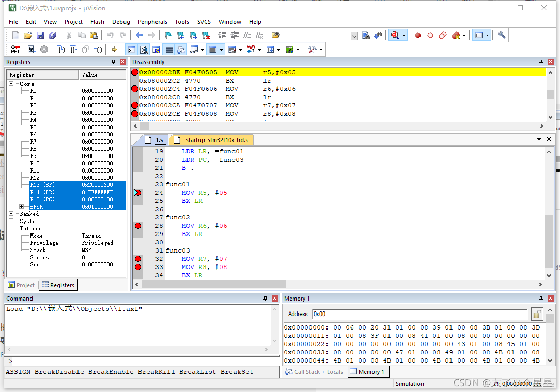Collapse the Internal register group

point(11,228)
